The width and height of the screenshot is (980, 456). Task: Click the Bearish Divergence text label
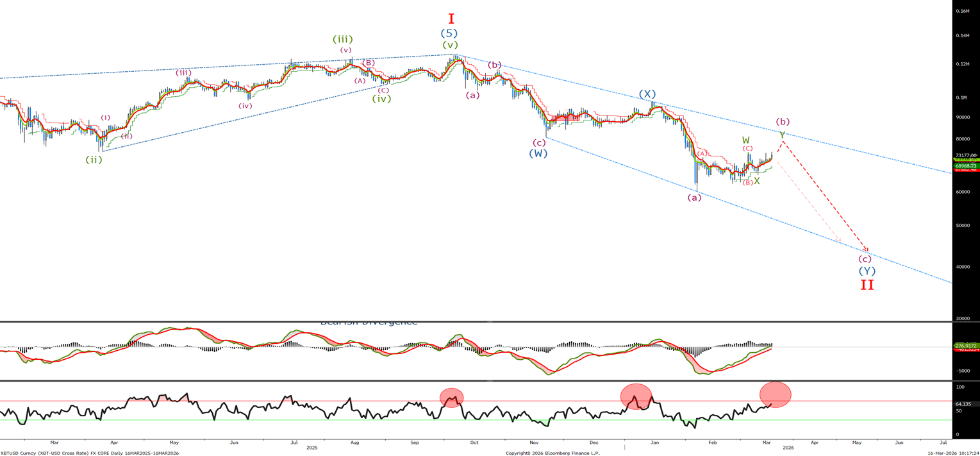click(369, 323)
